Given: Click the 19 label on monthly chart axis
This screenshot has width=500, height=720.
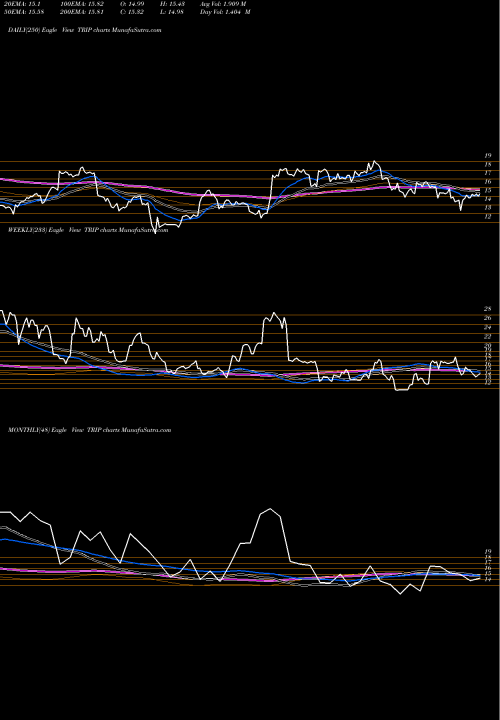Looking at the screenshot, I should click(488, 551).
